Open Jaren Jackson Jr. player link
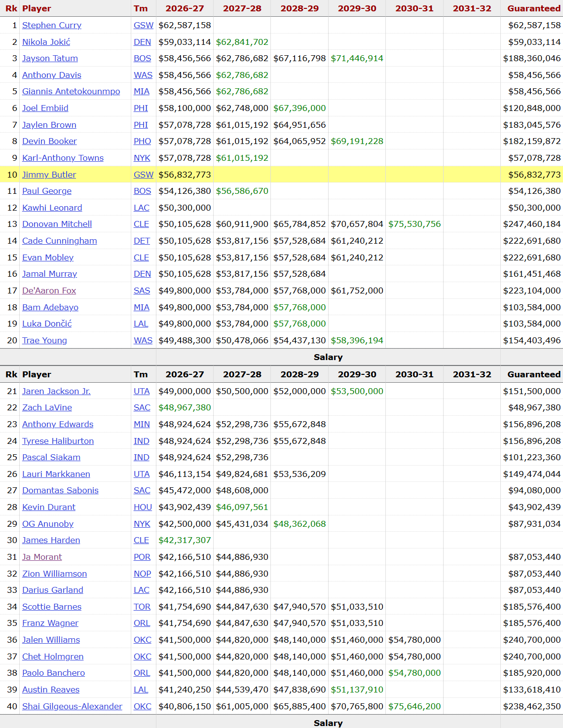The height and width of the screenshot is (728, 563). [56, 391]
